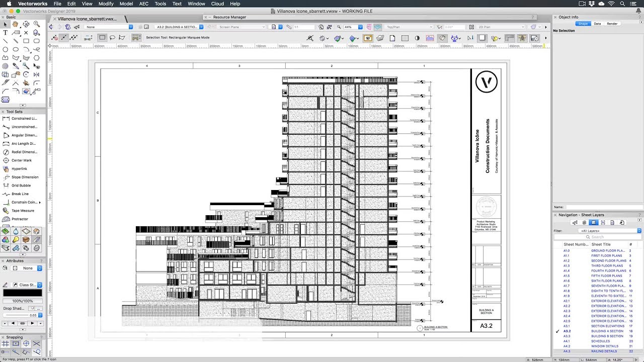Toggle Angle snapping in Snapping palette
The width and height of the screenshot is (644, 362).
click(x=26, y=343)
